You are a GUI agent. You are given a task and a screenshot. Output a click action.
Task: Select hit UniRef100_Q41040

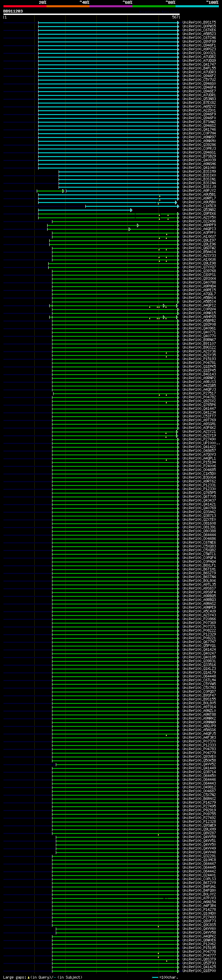tap(199, 168)
